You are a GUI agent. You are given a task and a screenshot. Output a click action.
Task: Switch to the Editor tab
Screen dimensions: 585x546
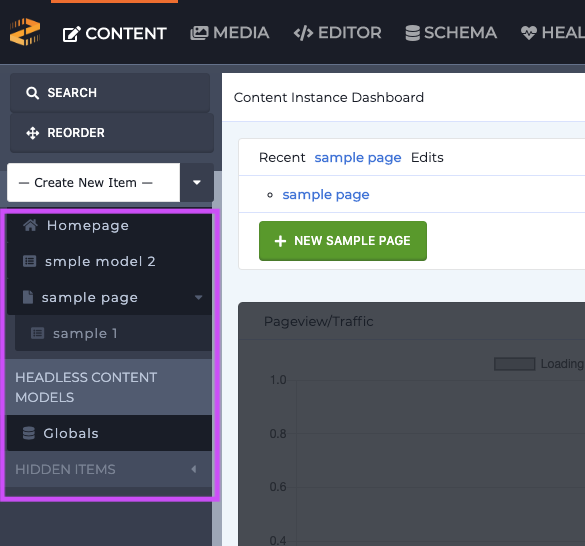click(338, 33)
